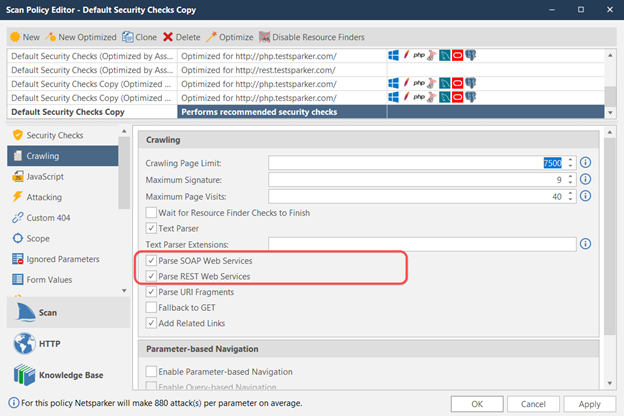Viewport: 624px width, 416px height.
Task: Click the Apply button
Action: point(589,404)
